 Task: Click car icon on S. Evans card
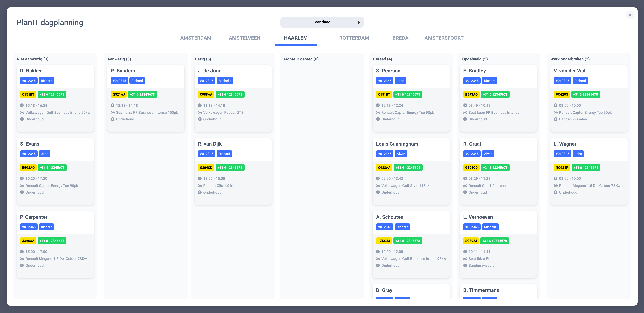click(x=22, y=186)
